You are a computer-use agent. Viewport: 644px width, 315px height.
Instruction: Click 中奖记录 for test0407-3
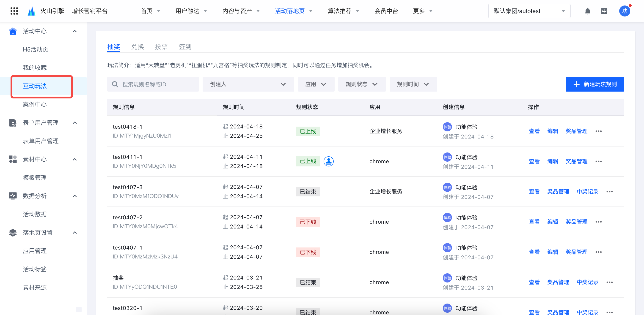click(x=587, y=192)
